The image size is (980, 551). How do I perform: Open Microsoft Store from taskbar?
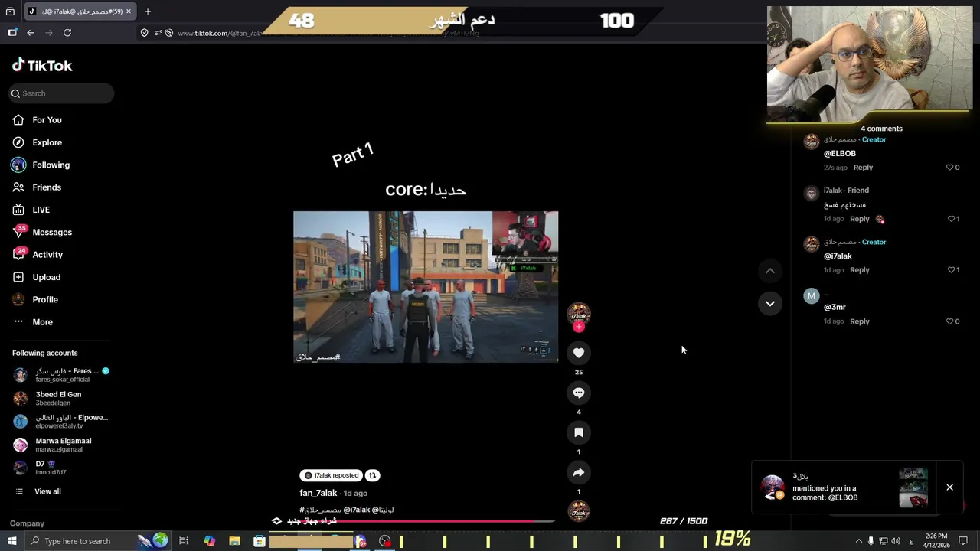coord(260,541)
